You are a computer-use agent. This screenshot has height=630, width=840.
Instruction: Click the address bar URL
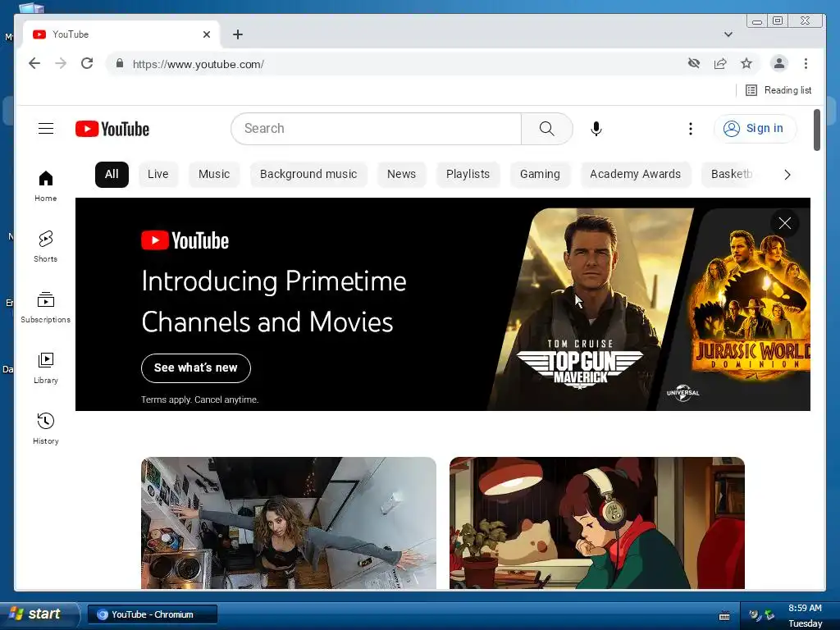(199, 64)
